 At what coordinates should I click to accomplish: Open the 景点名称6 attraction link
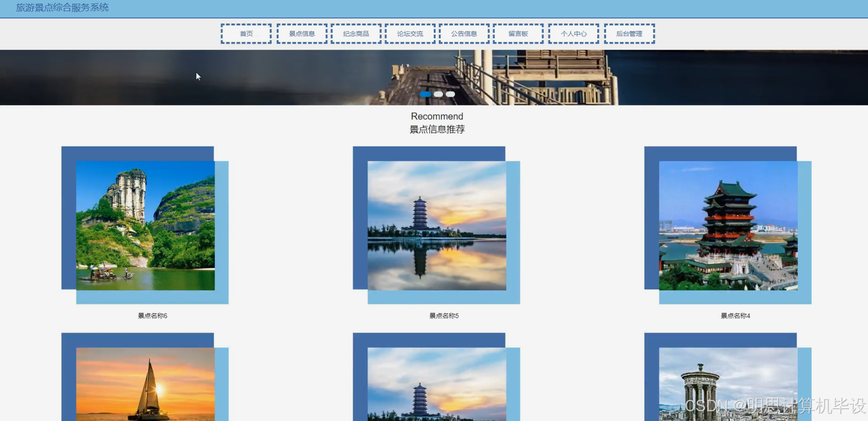[x=151, y=316]
